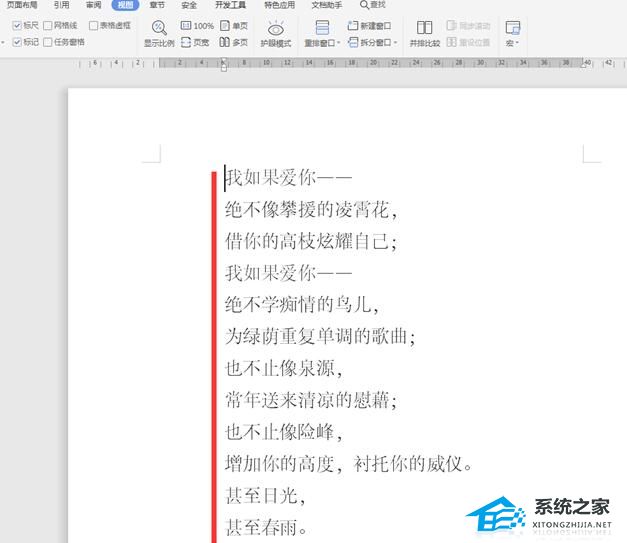Open the 审阅 review tab
The image size is (627, 543).
(94, 5)
